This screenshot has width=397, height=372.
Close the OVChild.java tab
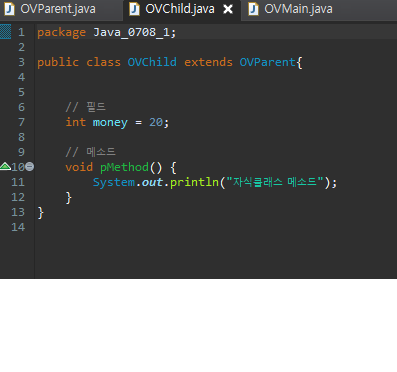click(228, 9)
